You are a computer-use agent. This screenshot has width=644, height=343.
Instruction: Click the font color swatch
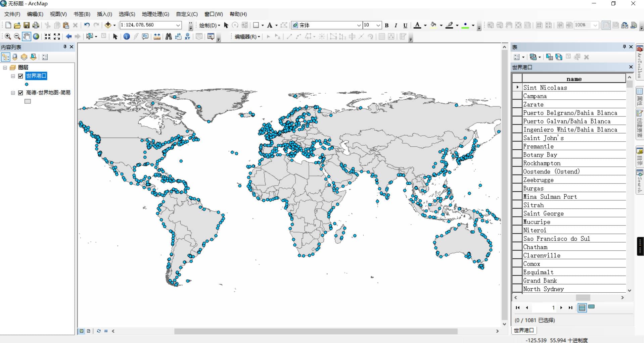pos(417,25)
